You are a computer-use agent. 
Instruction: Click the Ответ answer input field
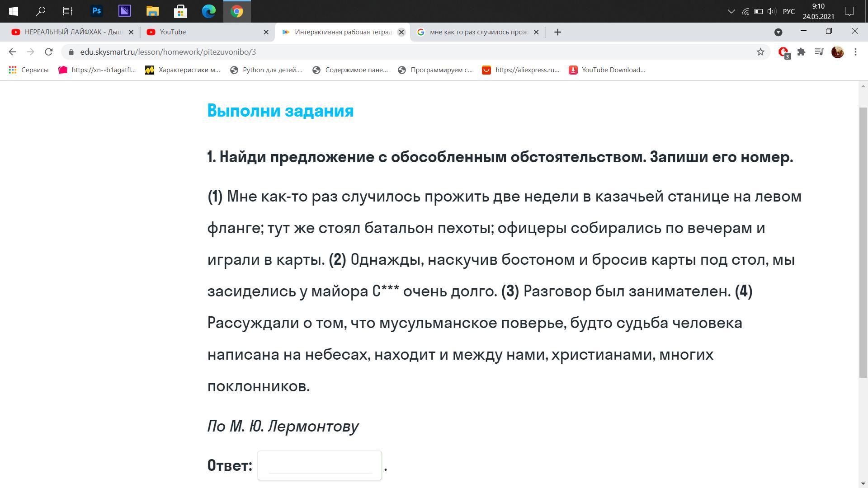click(x=320, y=465)
